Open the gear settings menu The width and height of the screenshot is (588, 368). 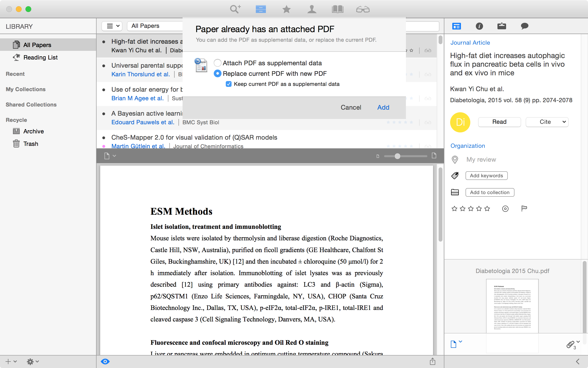pos(33,362)
